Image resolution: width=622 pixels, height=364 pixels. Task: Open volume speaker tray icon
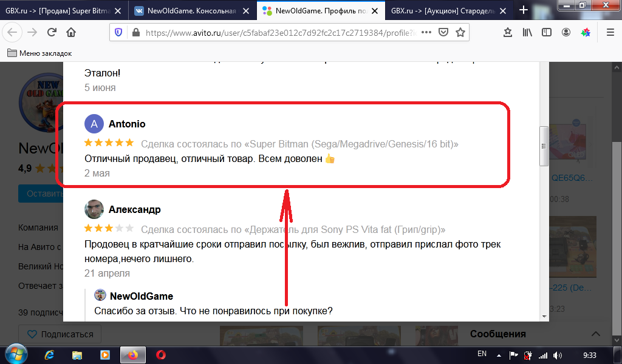[x=558, y=356]
